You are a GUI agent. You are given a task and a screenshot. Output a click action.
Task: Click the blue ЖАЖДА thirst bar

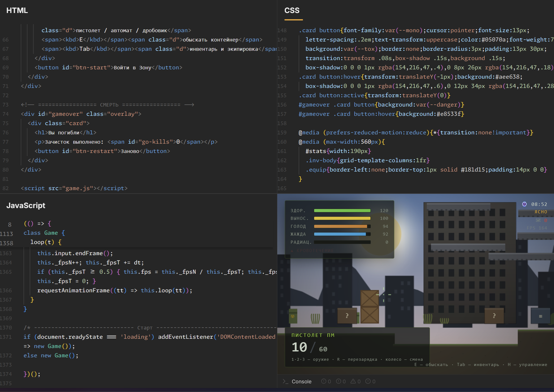tap(342, 234)
